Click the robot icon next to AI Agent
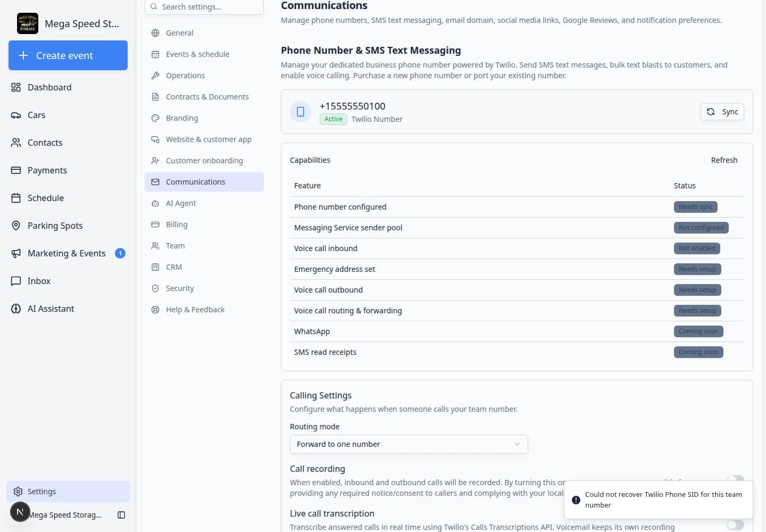Screen dimensions: 766x532 point(155,203)
